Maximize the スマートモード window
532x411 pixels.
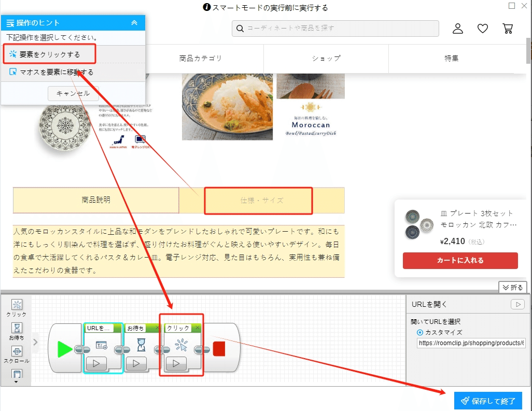pos(512,6)
